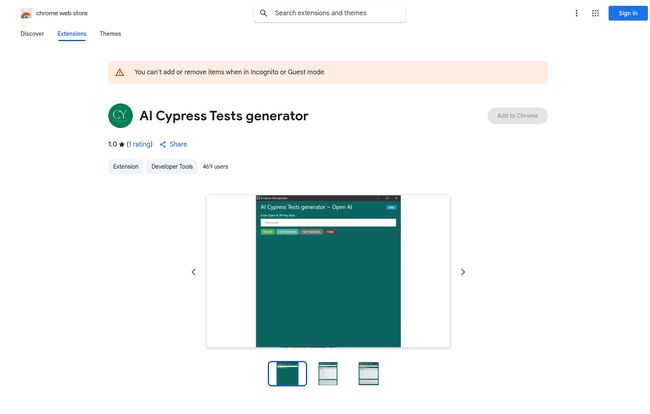Switch to the Discover tab

pos(32,34)
